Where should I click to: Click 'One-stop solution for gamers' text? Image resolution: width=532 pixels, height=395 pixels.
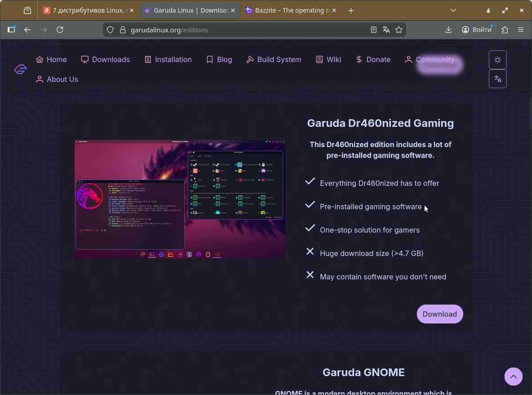(370, 230)
